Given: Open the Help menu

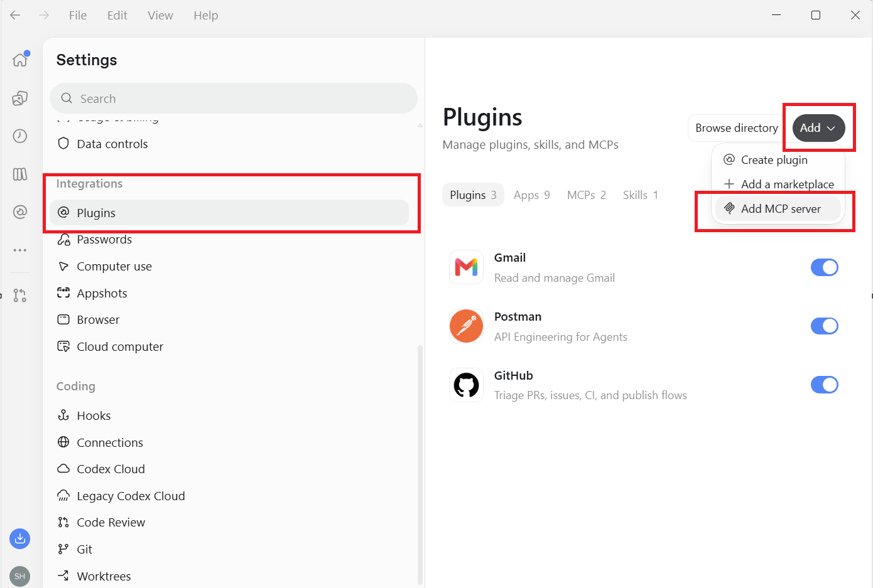Looking at the screenshot, I should tap(206, 16).
